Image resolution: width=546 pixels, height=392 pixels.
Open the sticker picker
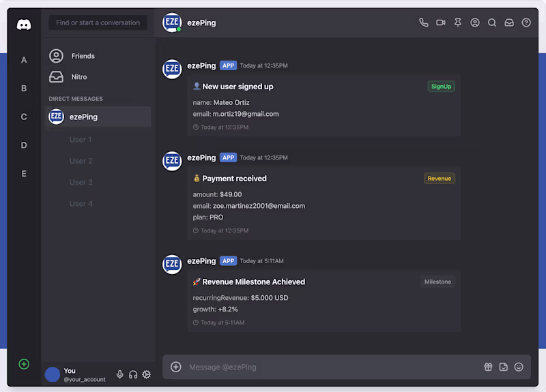tap(504, 367)
